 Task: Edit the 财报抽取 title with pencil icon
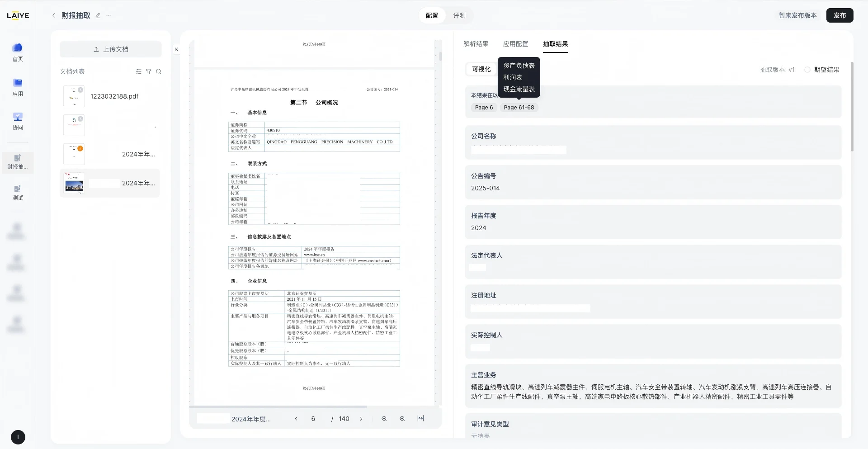coord(98,15)
